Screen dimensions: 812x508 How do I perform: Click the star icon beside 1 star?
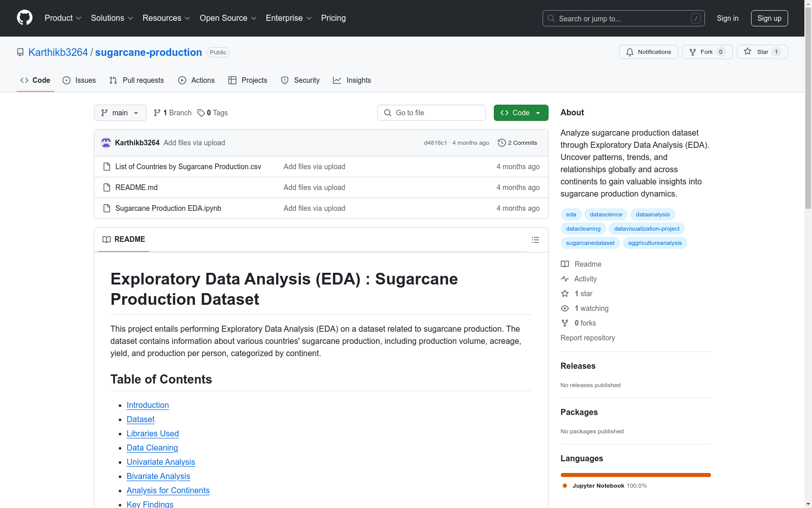point(565,294)
